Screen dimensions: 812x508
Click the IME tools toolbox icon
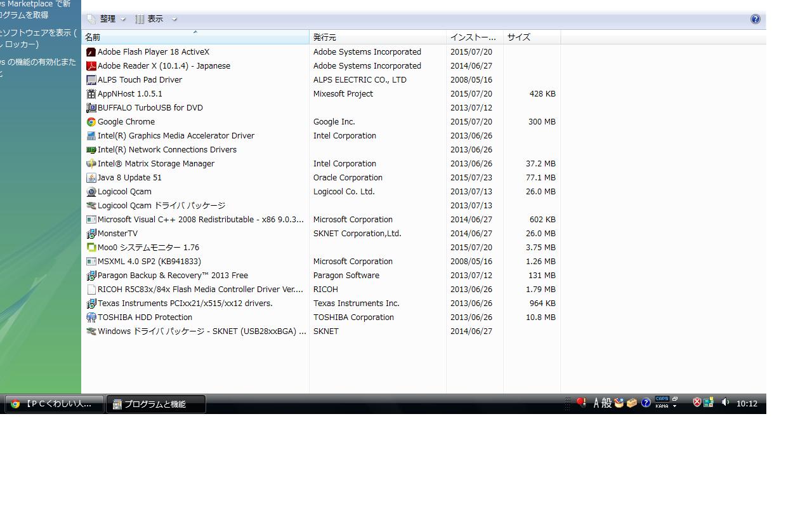pos(632,403)
